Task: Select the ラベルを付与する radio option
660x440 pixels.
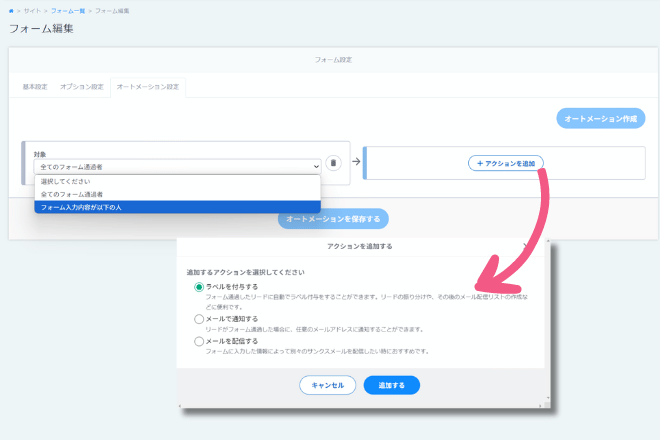Action: tap(199, 287)
